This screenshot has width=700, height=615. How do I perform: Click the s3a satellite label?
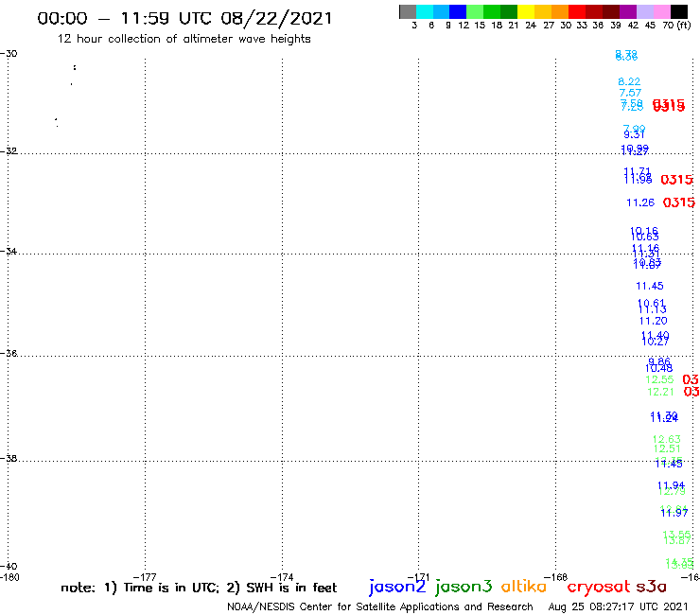point(651,587)
